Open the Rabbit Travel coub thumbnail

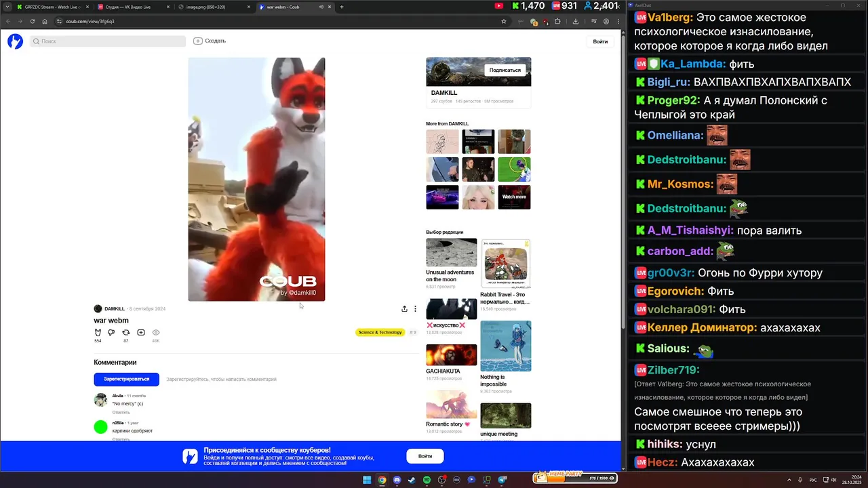pos(506,264)
